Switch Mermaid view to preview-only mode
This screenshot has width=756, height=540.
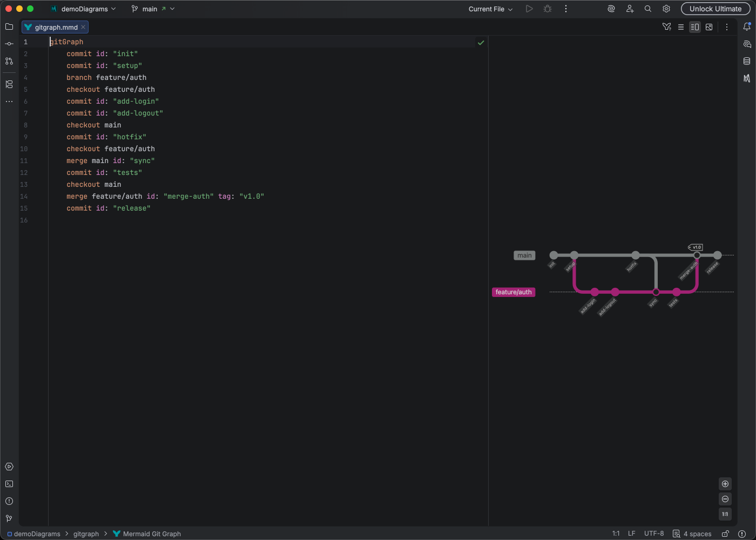coord(709,26)
